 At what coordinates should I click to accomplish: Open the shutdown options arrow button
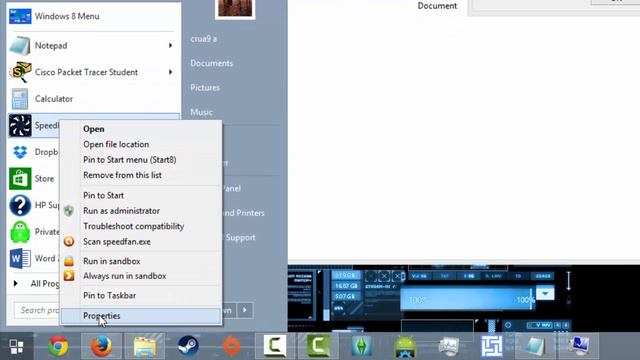click(x=244, y=310)
